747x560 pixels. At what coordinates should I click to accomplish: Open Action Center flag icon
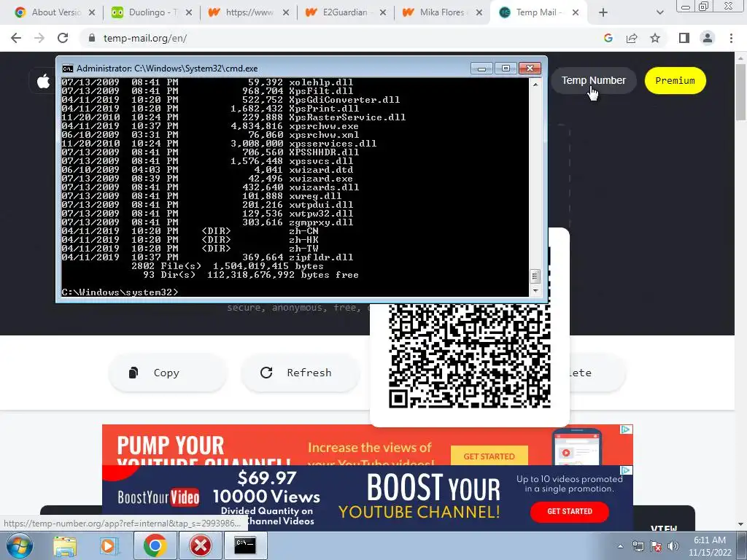[x=656, y=546]
